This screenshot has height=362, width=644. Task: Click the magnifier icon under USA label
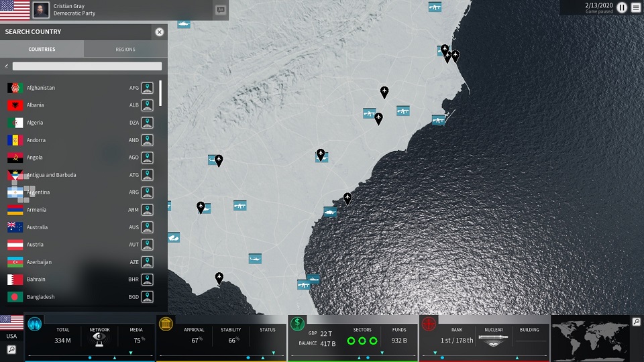[11, 350]
